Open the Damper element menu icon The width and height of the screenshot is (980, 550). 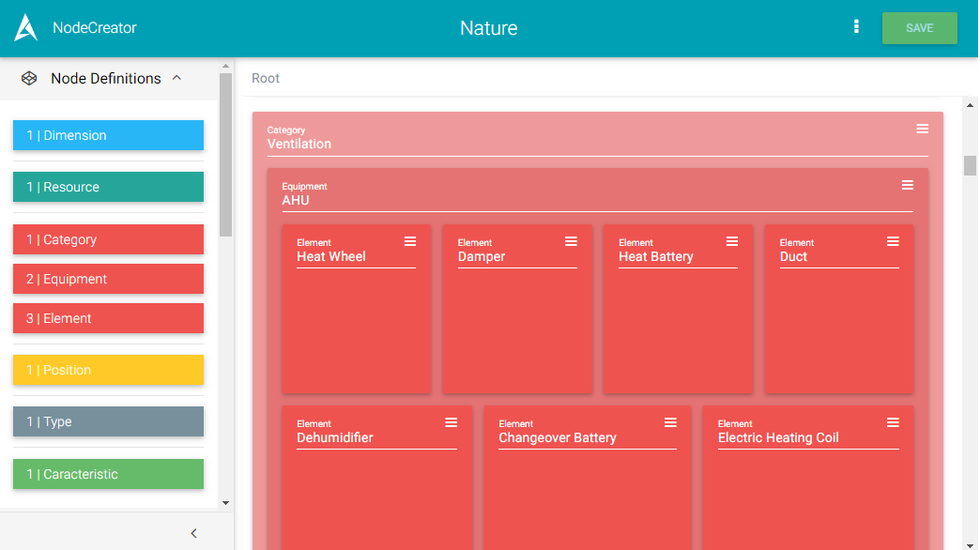coord(571,241)
